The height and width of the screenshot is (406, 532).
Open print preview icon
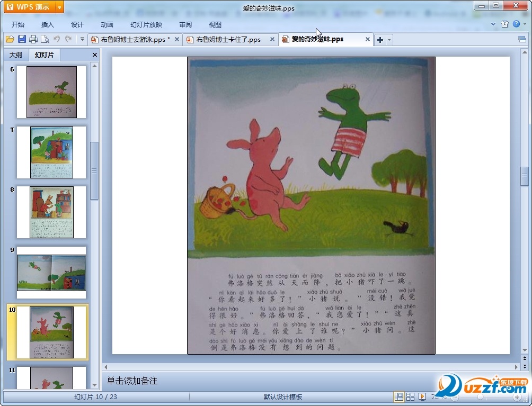click(x=45, y=39)
